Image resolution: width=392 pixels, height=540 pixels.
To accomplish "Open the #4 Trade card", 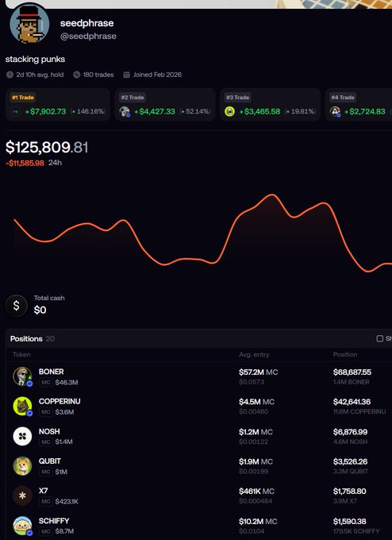I will click(x=359, y=105).
